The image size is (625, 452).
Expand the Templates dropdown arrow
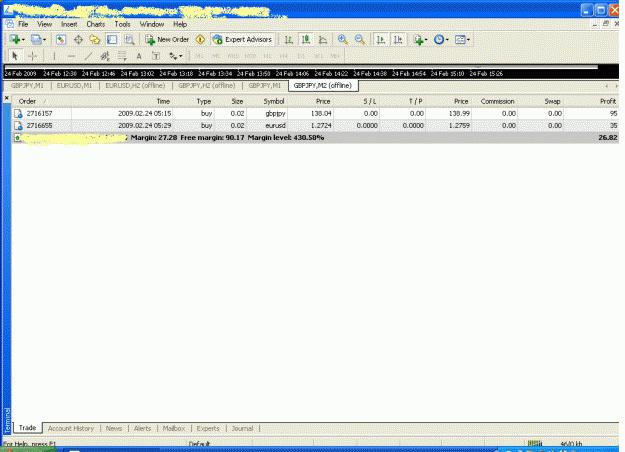(468, 40)
